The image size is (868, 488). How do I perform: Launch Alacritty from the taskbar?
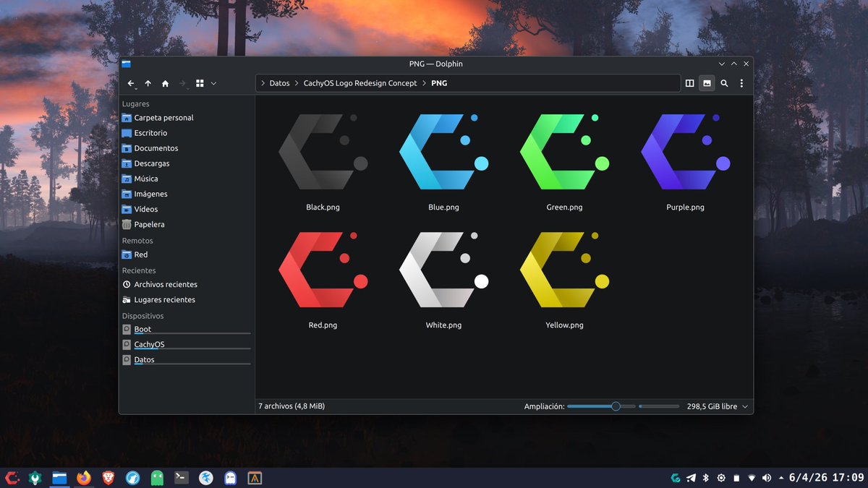coord(255,478)
